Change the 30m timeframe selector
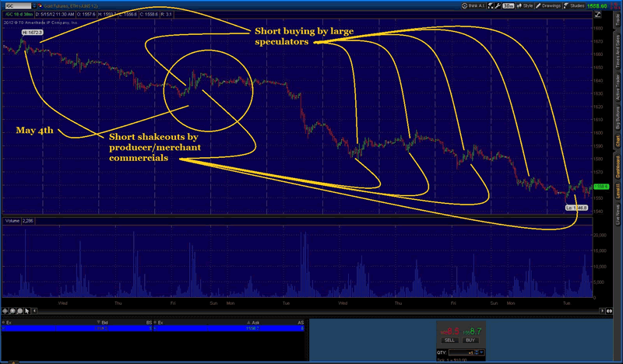The width and height of the screenshot is (623, 364). click(x=509, y=6)
